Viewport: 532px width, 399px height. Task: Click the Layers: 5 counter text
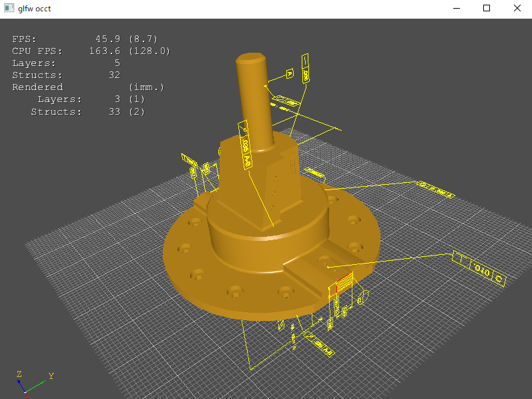coord(65,63)
